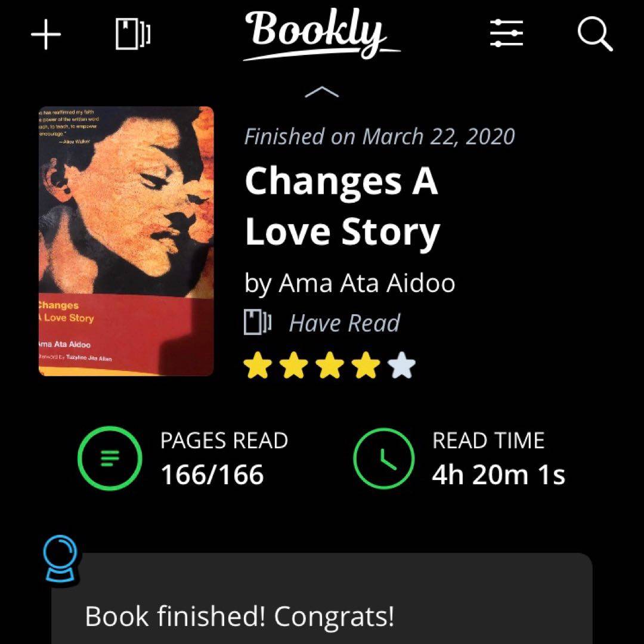
Task: Tap the blue crystal ball icon
Action: point(61,559)
